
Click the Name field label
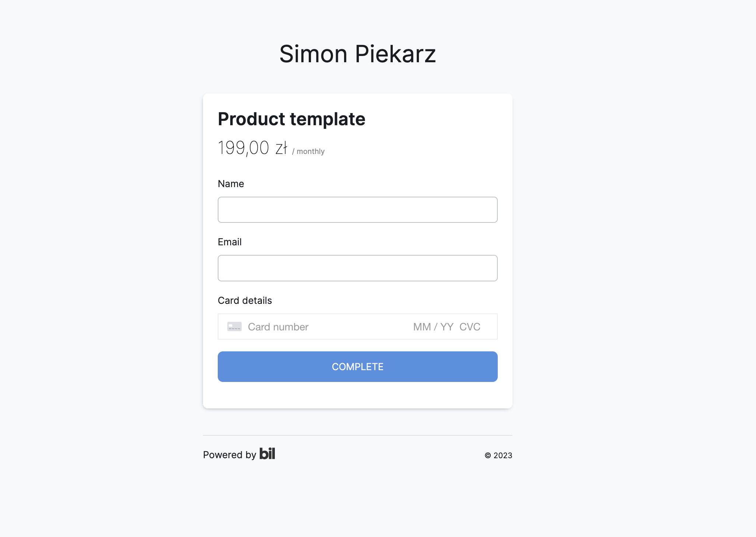[x=231, y=184]
